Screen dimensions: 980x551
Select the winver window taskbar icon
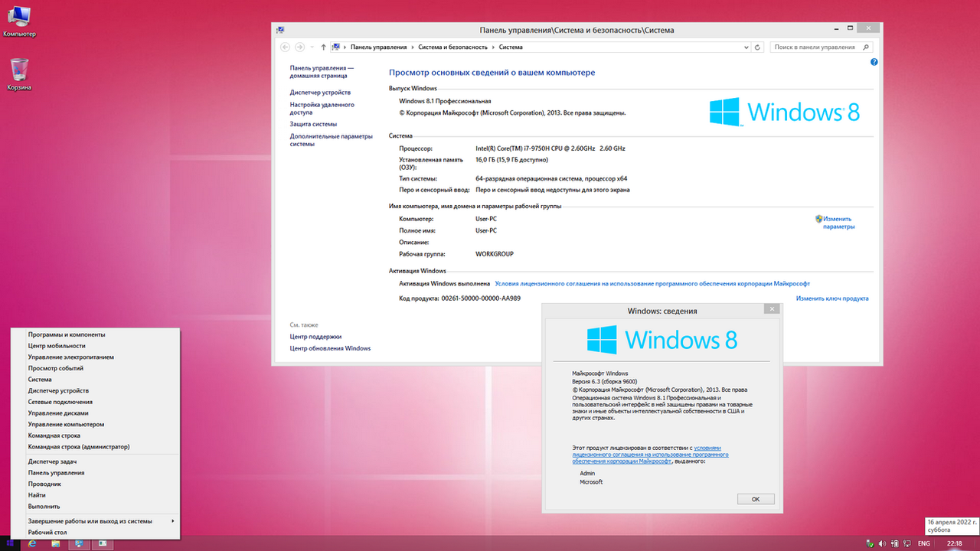coord(102,543)
